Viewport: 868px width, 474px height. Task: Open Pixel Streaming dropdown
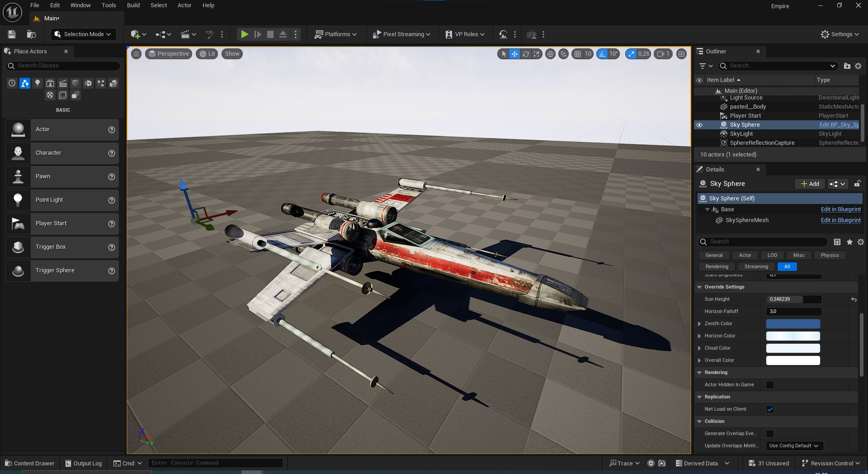pos(401,34)
